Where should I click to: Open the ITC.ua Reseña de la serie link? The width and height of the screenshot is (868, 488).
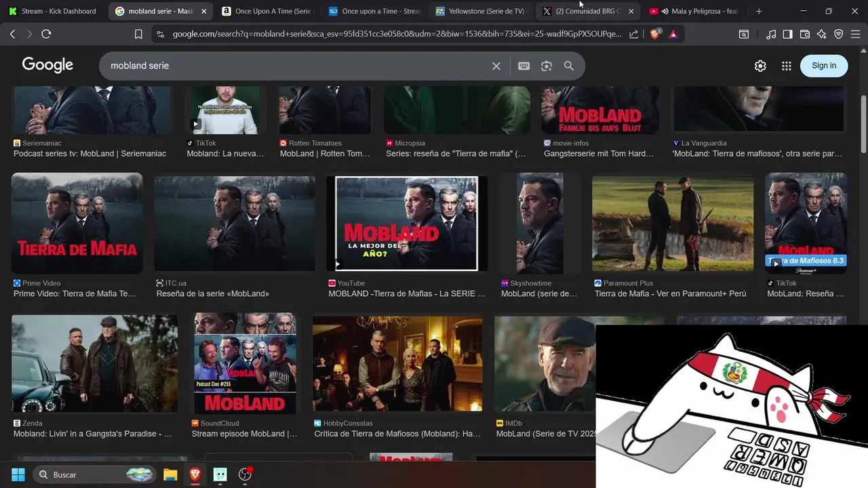[212, 293]
